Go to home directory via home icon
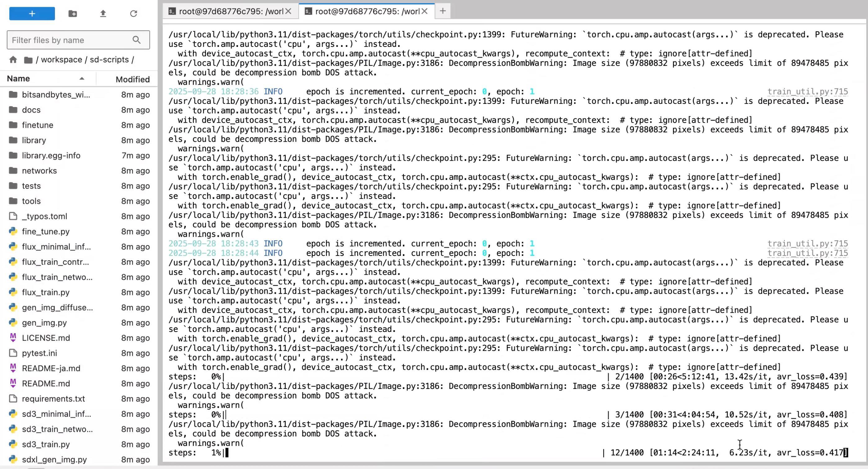The image size is (868, 469). (13, 60)
